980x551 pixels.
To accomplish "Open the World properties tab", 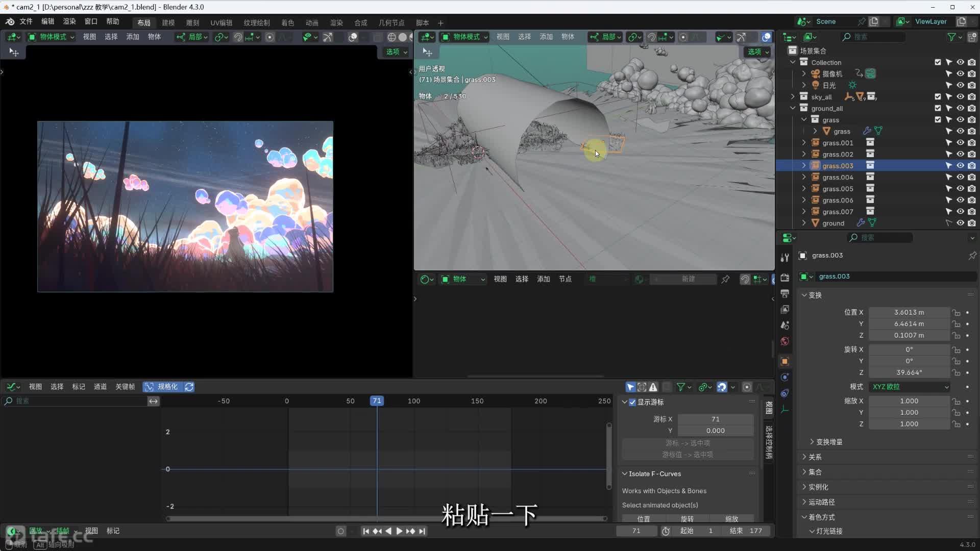I will pyautogui.click(x=785, y=341).
